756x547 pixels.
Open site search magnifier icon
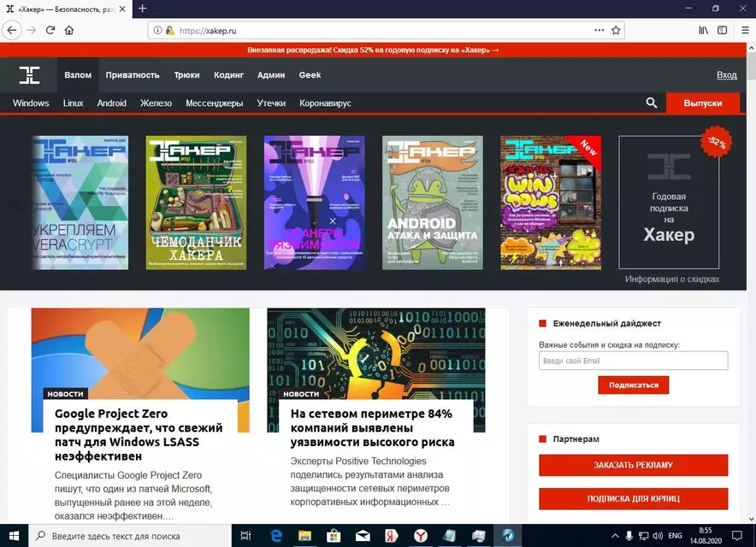pyautogui.click(x=652, y=103)
